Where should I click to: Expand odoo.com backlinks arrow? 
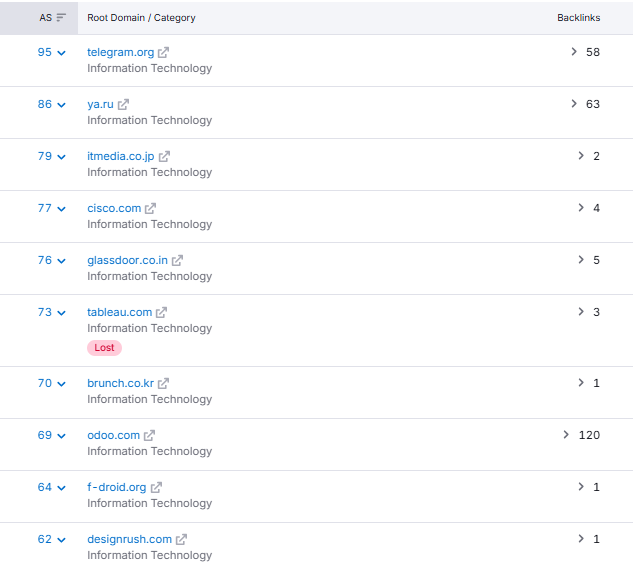(x=566, y=435)
